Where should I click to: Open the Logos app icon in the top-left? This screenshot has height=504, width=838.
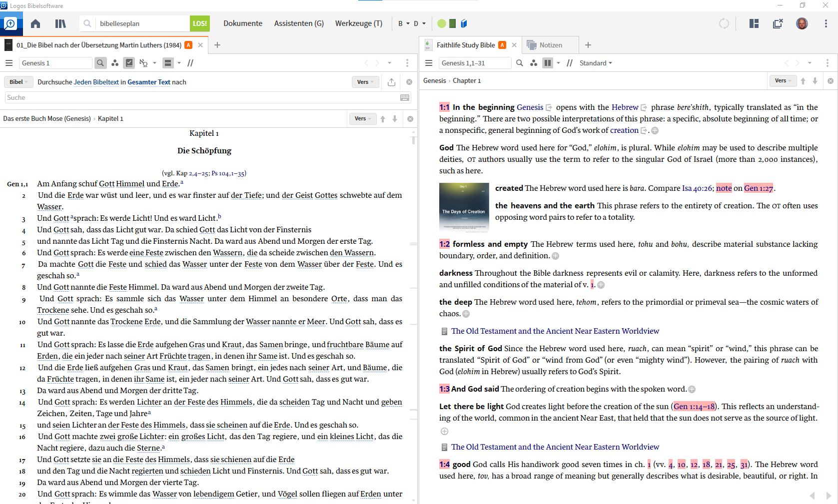coord(10,23)
